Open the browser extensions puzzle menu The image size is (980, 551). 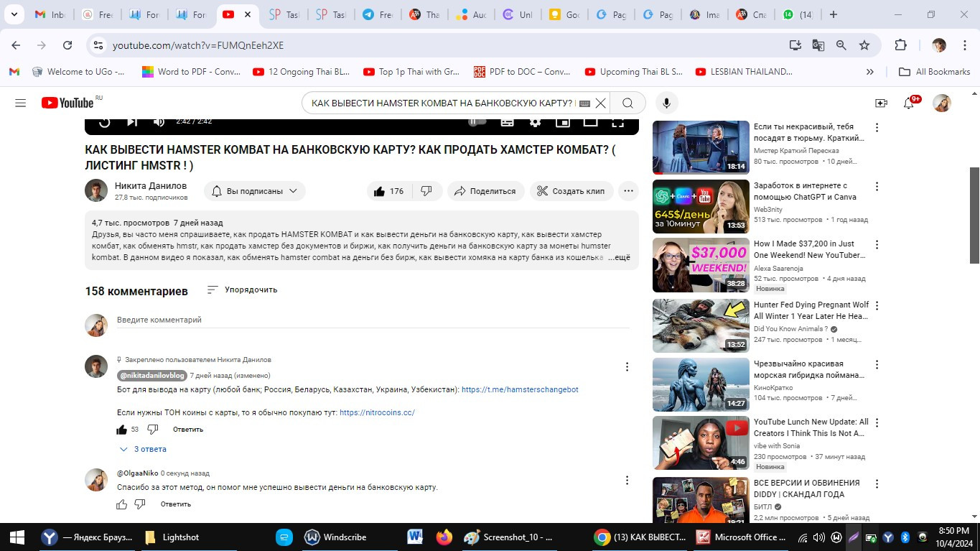pyautogui.click(x=900, y=45)
